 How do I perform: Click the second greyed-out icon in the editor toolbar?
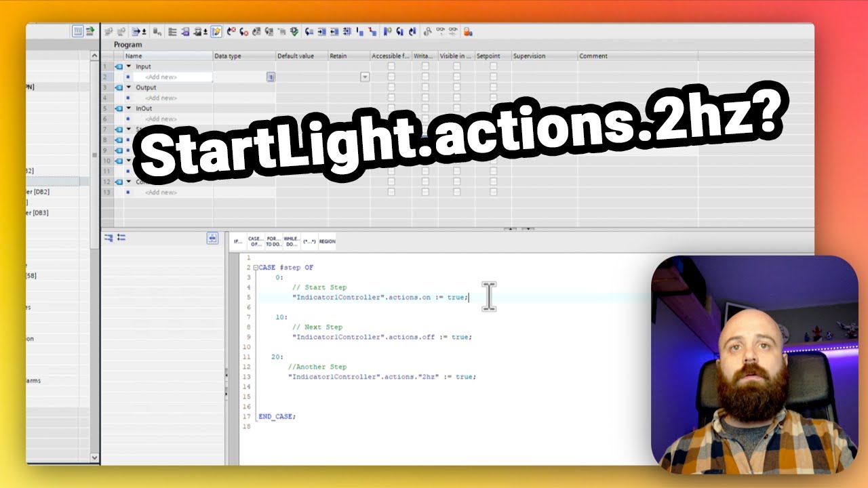[121, 31]
